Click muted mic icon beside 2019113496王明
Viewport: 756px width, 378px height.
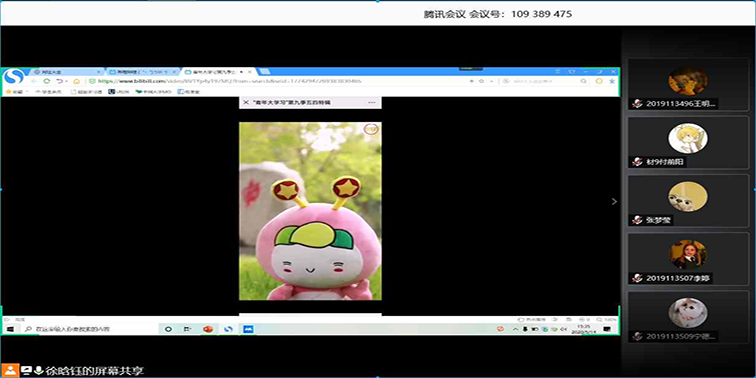(637, 104)
